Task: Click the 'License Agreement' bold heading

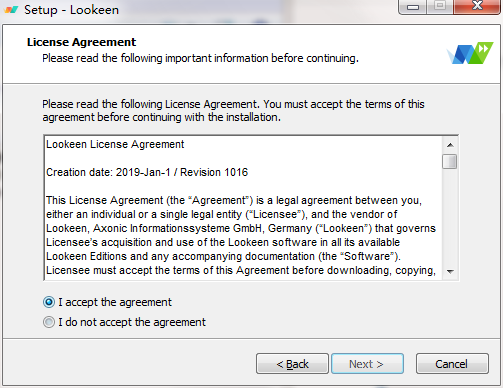Action: [x=81, y=42]
